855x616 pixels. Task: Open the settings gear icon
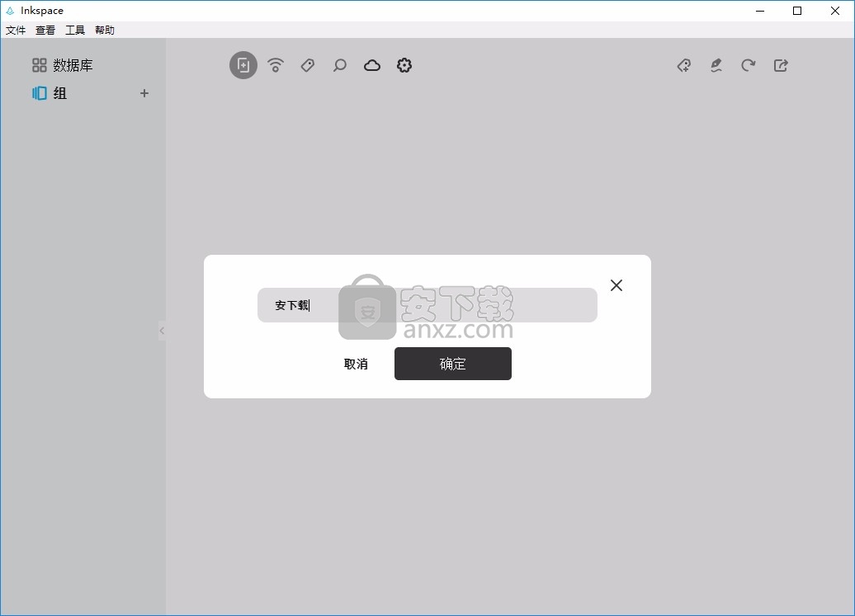404,65
